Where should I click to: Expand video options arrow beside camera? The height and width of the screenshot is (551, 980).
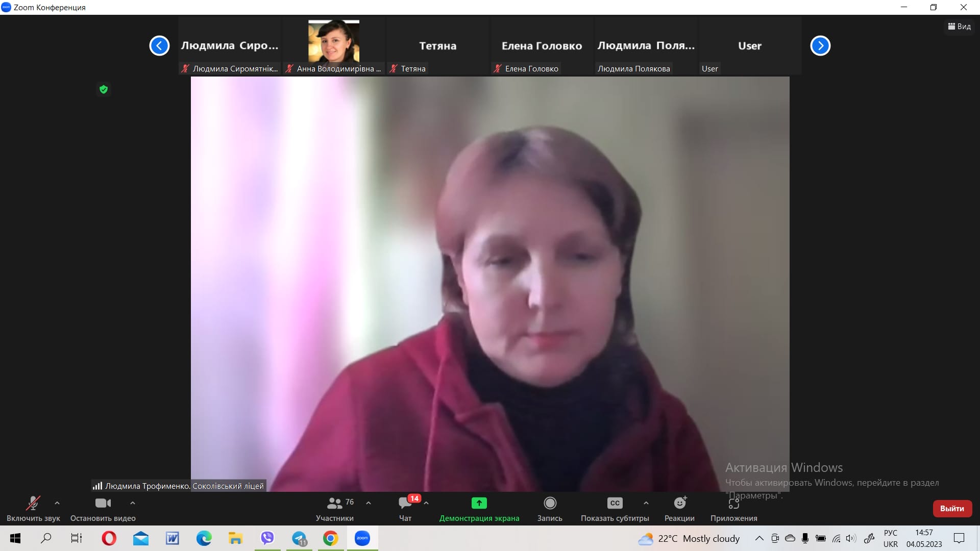133,503
